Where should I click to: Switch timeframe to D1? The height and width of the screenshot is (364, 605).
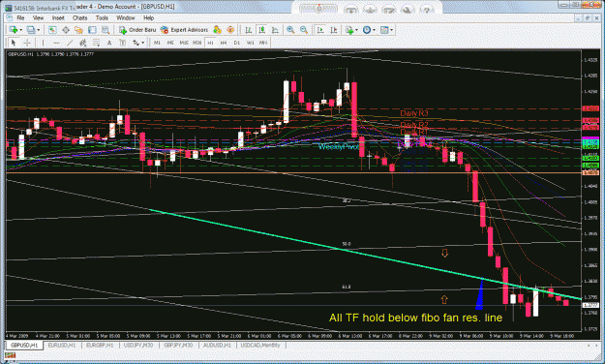[x=236, y=43]
